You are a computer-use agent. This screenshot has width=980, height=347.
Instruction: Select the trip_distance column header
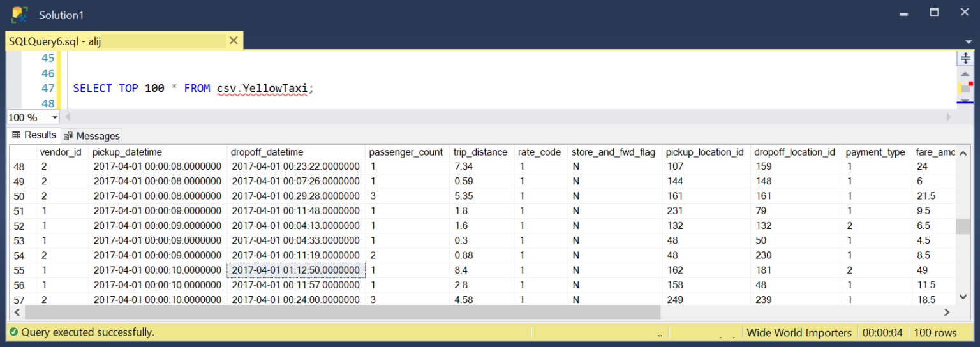pyautogui.click(x=480, y=152)
